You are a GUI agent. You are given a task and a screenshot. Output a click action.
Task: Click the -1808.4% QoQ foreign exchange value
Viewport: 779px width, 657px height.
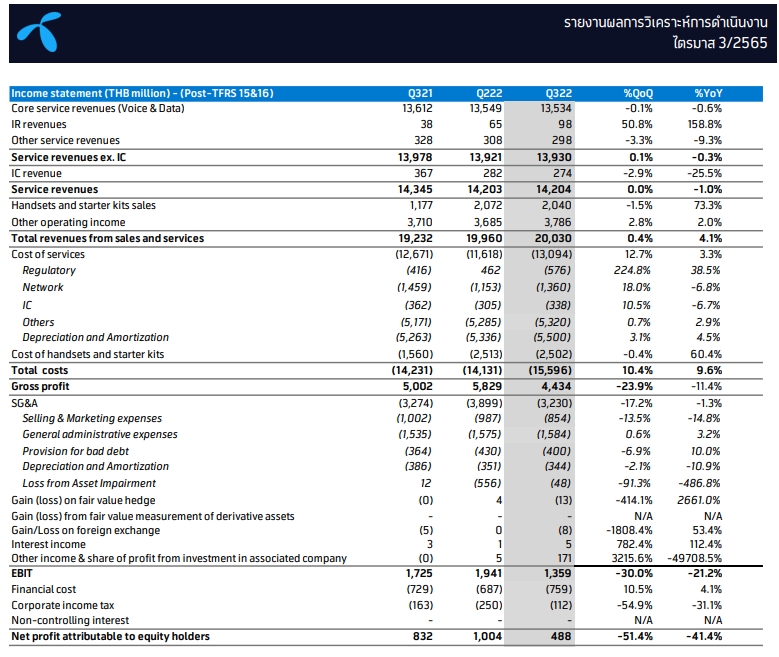629,530
